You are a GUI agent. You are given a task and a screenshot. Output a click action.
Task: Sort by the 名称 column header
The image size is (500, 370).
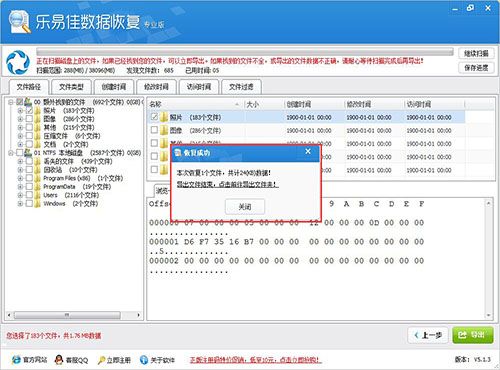(196, 104)
